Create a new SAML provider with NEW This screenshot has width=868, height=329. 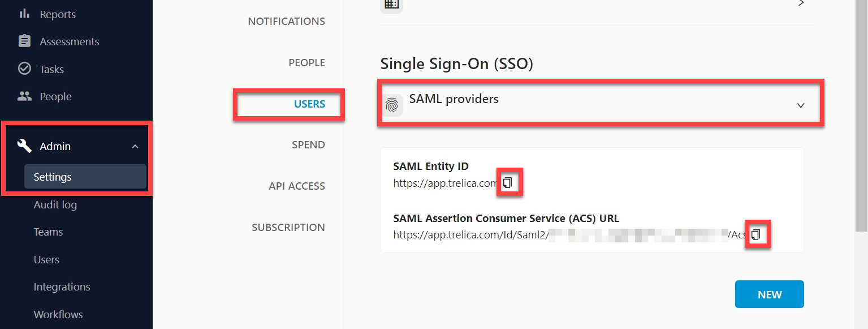(770, 294)
